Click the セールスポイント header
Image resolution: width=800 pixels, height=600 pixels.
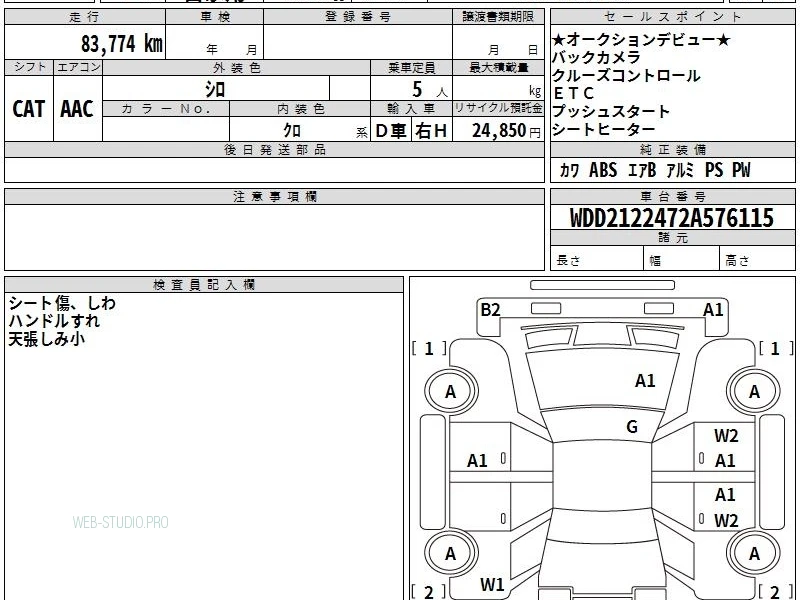pyautogui.click(x=672, y=17)
